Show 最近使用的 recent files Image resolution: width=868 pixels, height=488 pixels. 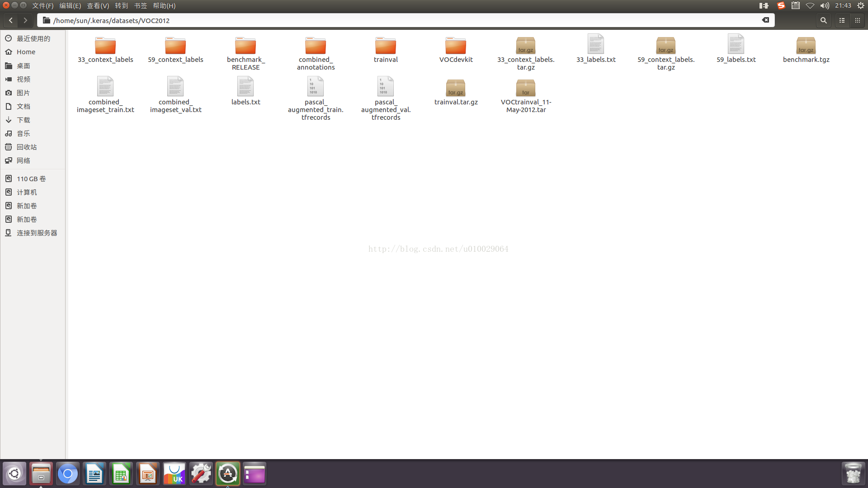pos(33,38)
